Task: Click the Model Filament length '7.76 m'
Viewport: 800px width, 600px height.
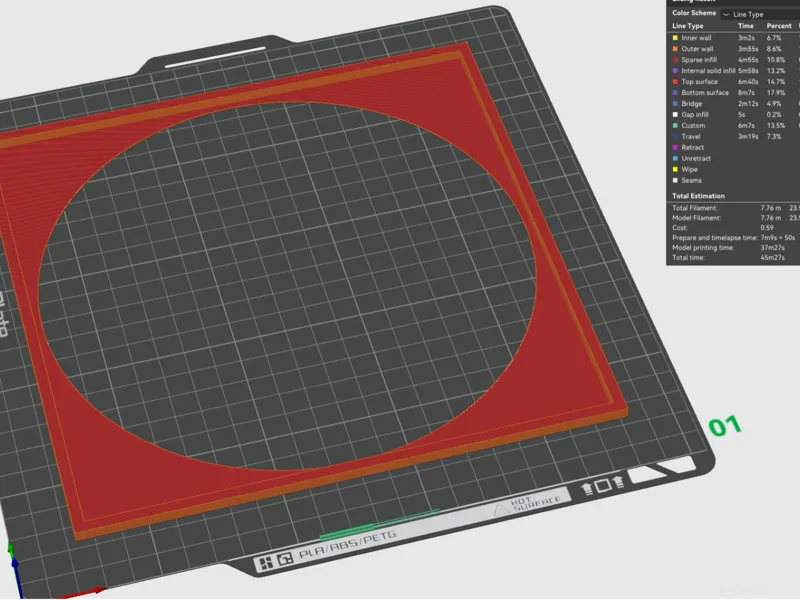Action: pos(770,218)
